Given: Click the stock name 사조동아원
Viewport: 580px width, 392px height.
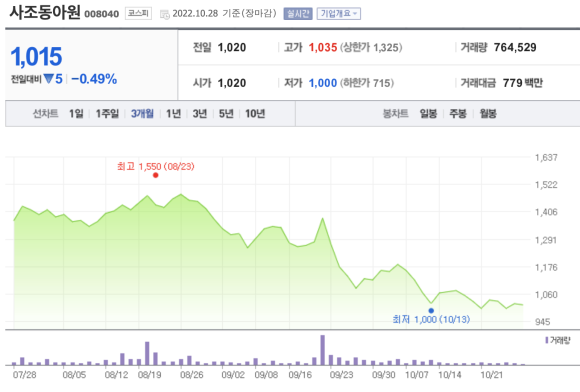Looking at the screenshot, I should pyautogui.click(x=45, y=12).
